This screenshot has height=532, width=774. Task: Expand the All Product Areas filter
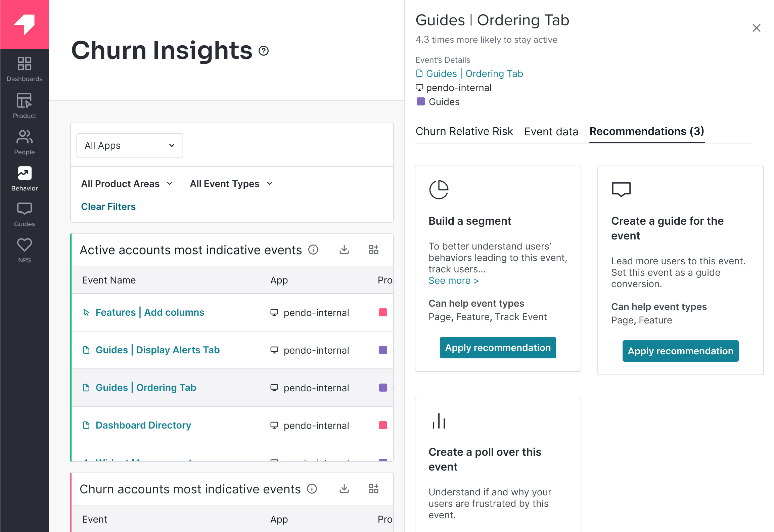[127, 184]
